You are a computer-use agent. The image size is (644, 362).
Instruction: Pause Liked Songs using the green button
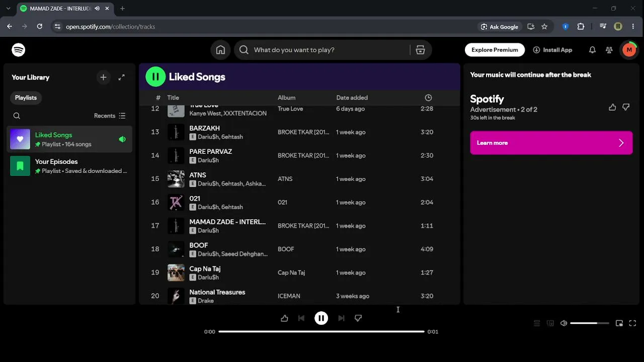(155, 77)
